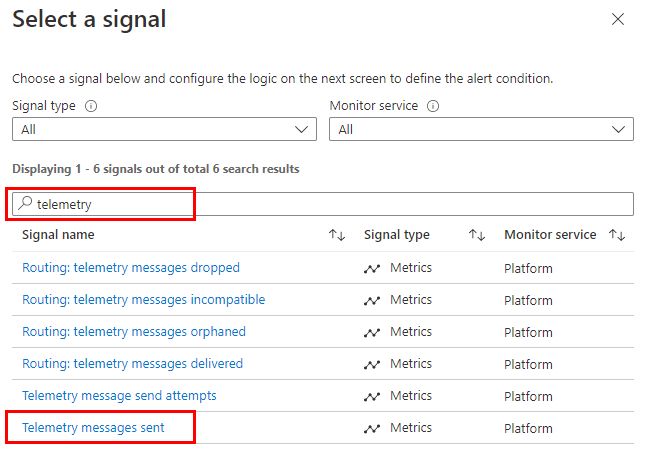
Task: Select Routing: telemetry messages delivered
Action: pos(132,364)
